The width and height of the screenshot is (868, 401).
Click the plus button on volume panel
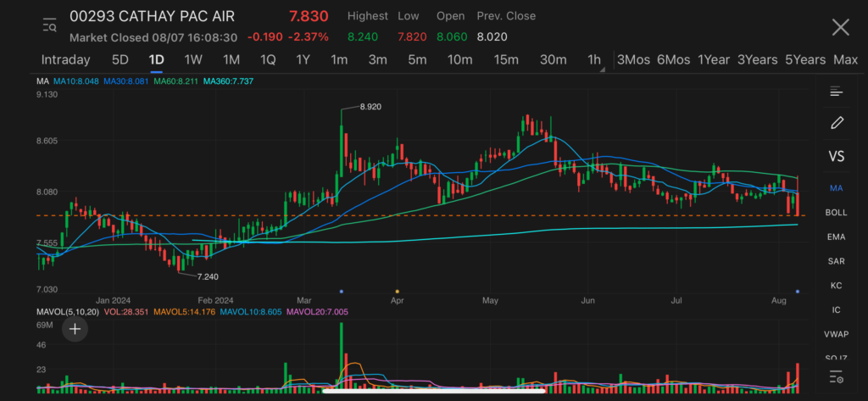coord(75,330)
